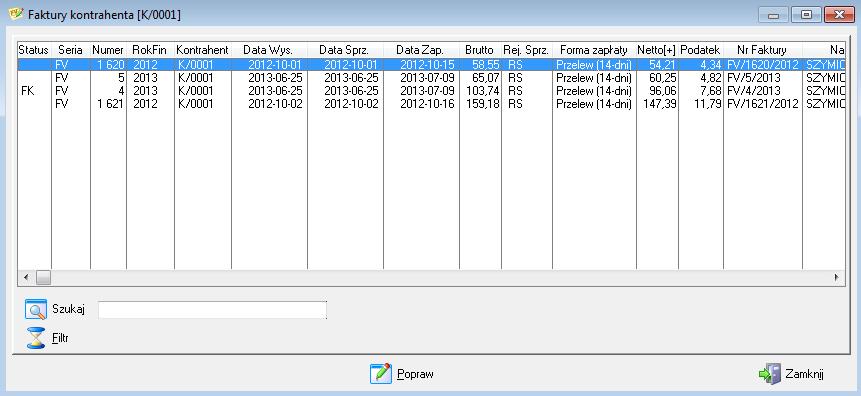Click the Popraw pencil icon
This screenshot has width=861, height=396.
click(x=381, y=373)
